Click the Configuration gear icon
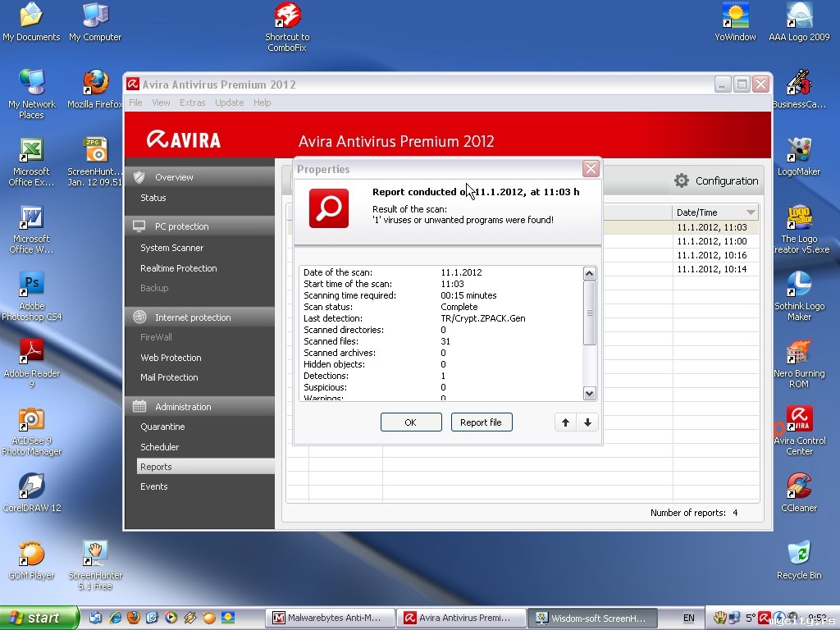 click(681, 180)
